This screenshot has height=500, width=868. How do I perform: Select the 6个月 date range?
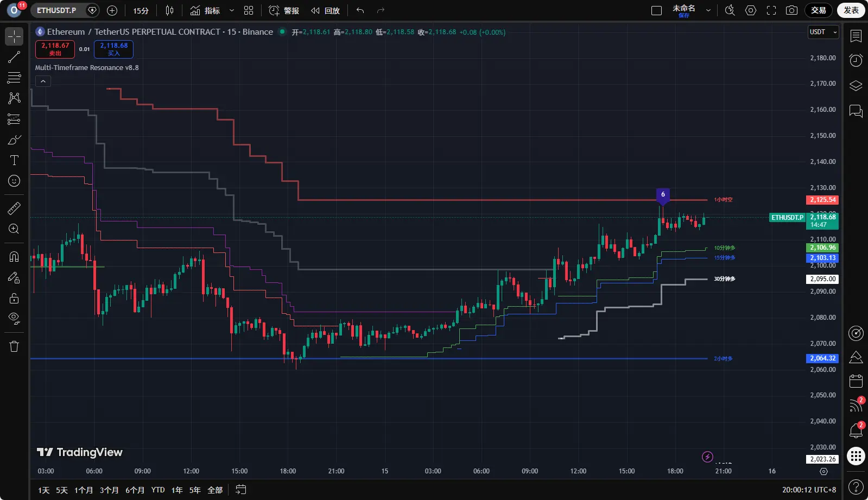click(135, 490)
